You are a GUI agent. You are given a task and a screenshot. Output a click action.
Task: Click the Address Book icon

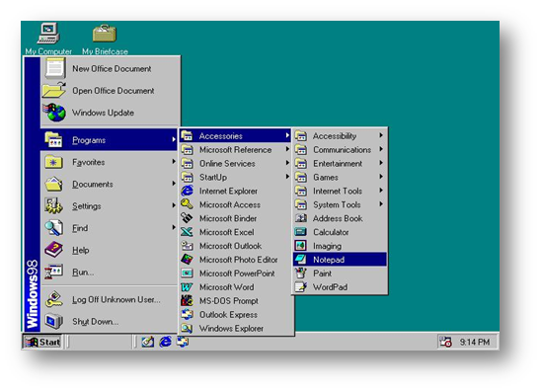[301, 218]
